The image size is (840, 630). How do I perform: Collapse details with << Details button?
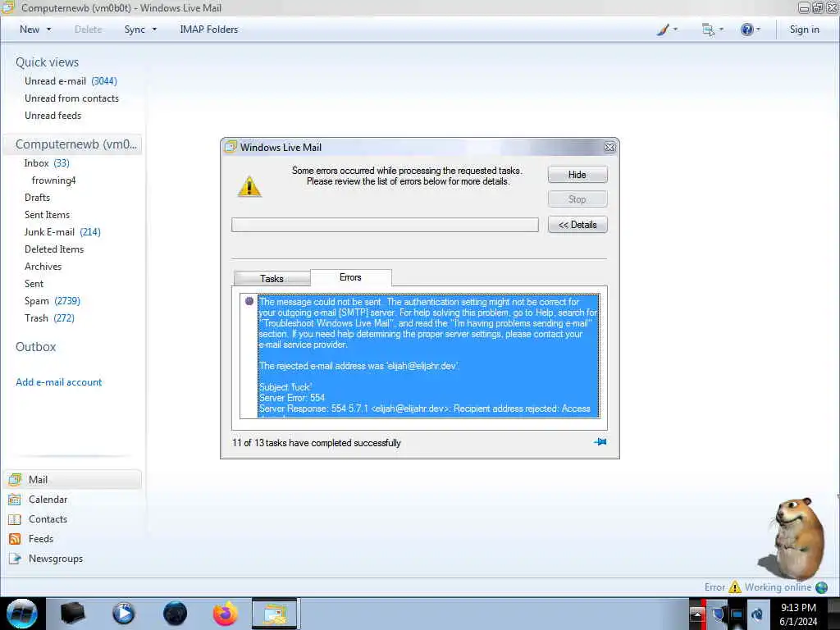577,225
